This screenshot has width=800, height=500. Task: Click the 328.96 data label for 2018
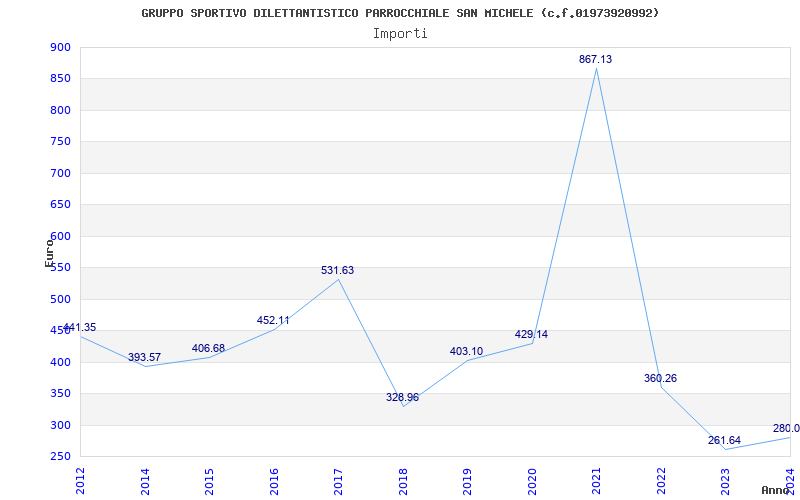pos(402,397)
